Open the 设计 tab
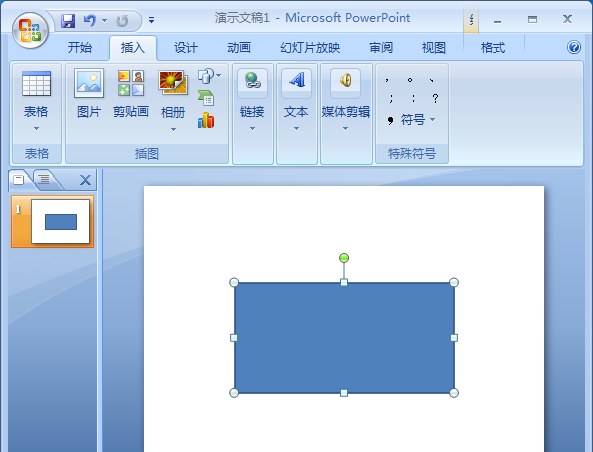 point(186,48)
